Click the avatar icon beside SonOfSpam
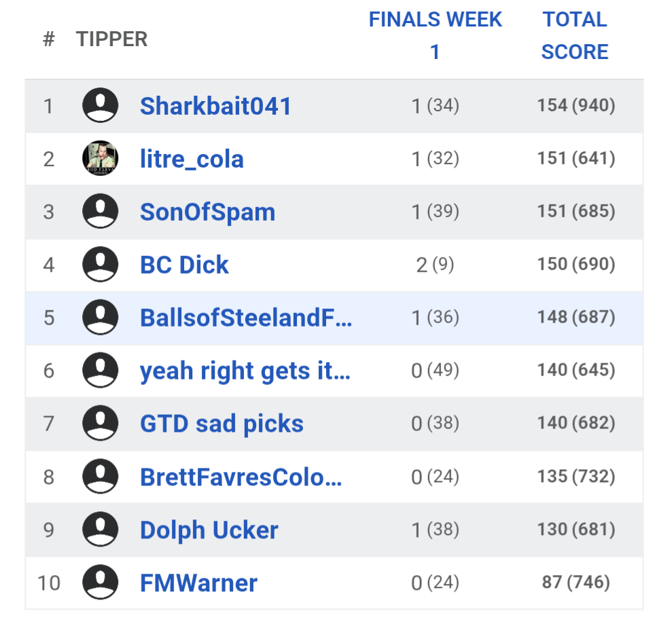Viewport: 672px width, 626px height. pyautogui.click(x=100, y=212)
